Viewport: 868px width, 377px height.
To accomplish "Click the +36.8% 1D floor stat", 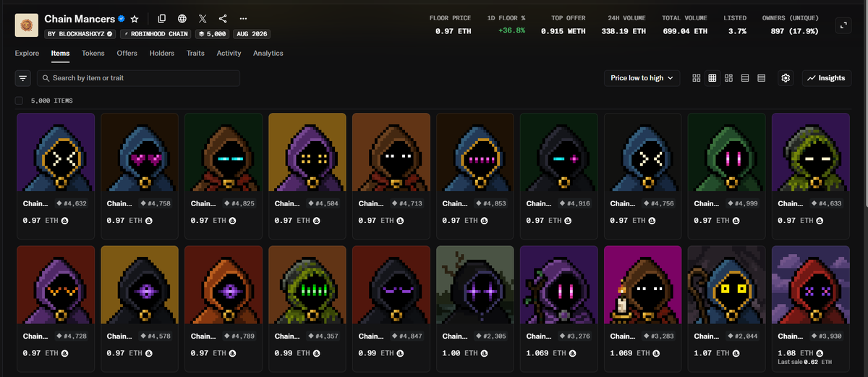I will click(511, 31).
